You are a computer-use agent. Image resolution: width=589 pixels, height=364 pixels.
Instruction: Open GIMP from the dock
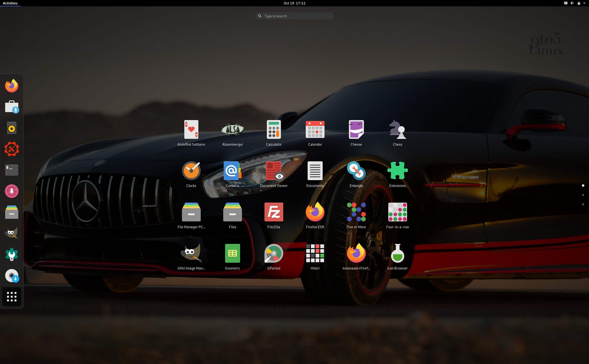click(x=11, y=233)
